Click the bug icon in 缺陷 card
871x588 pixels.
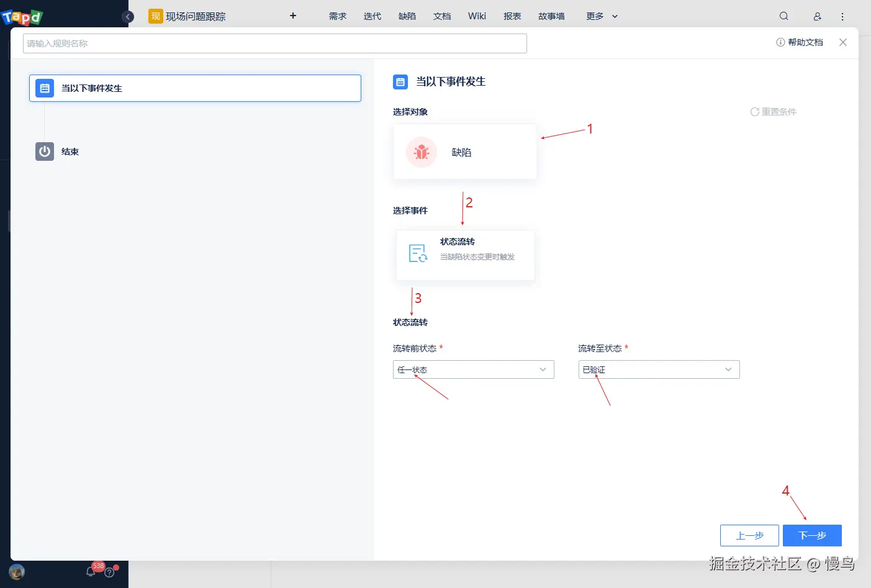tap(422, 152)
